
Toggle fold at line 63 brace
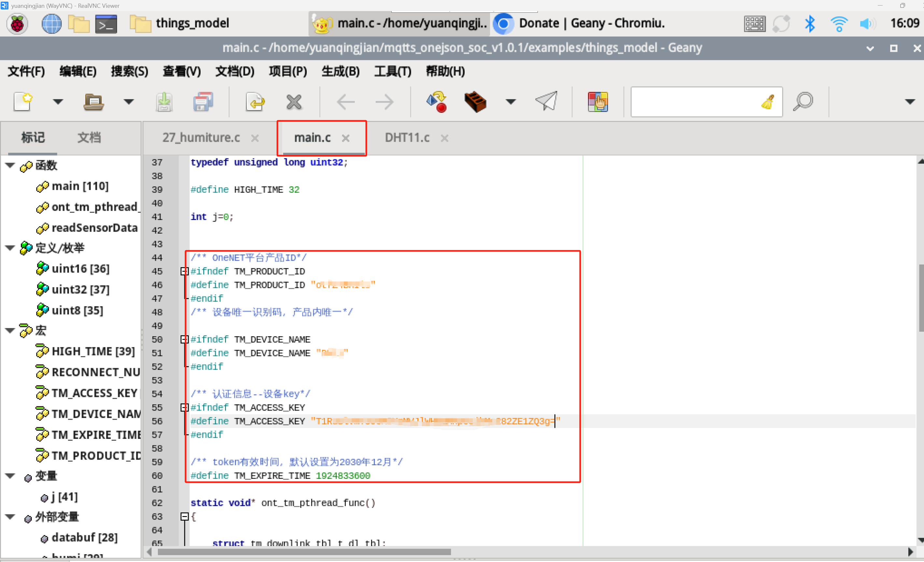184,517
